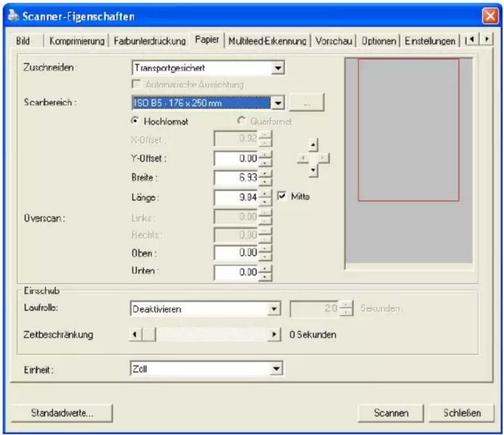Open the Vorschau tab
The image size is (504, 435).
[333, 41]
